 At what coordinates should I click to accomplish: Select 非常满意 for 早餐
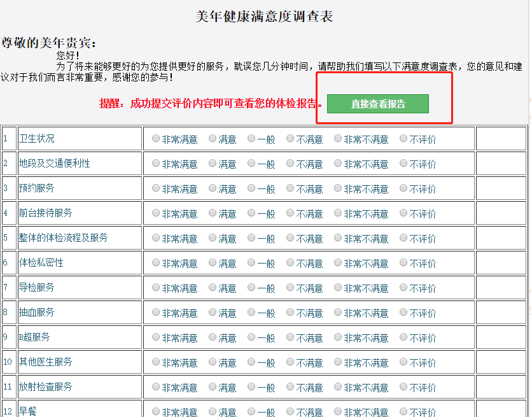click(155, 411)
